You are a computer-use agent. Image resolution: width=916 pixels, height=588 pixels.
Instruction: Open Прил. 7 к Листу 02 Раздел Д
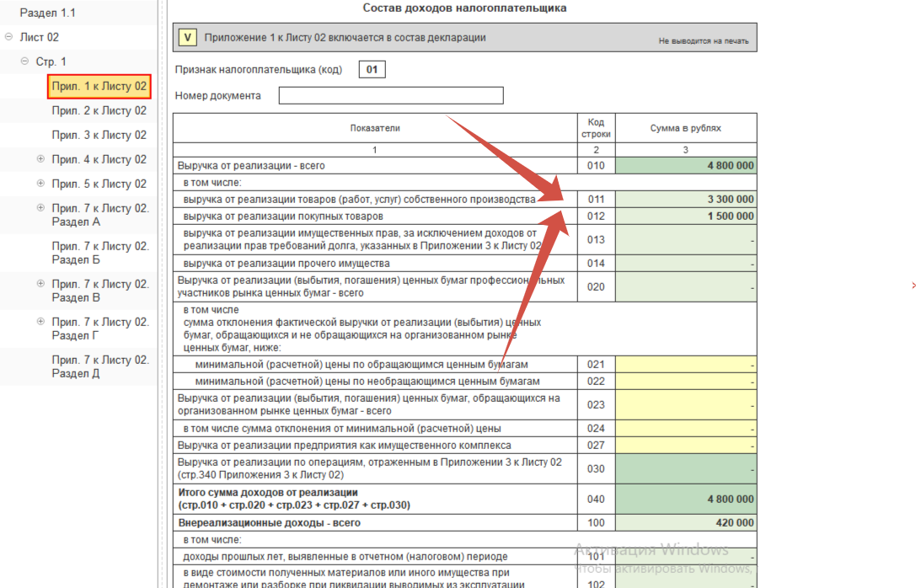point(99,366)
